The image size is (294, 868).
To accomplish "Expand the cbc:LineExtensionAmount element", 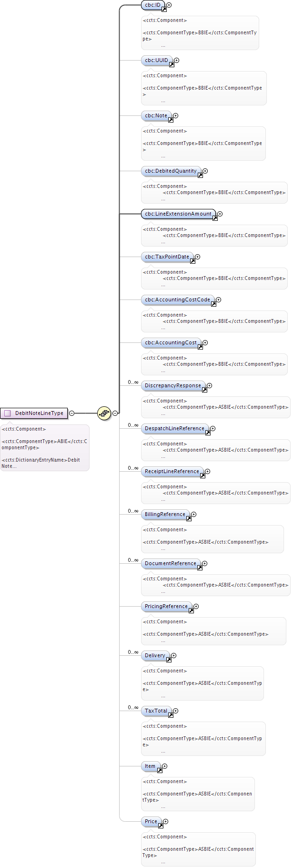I will tap(220, 214).
